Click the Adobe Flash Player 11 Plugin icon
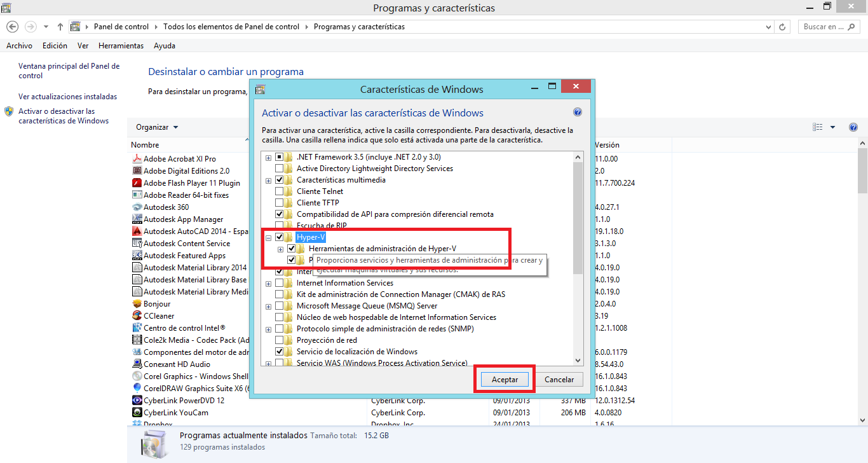This screenshot has height=463, width=868. coord(137,183)
